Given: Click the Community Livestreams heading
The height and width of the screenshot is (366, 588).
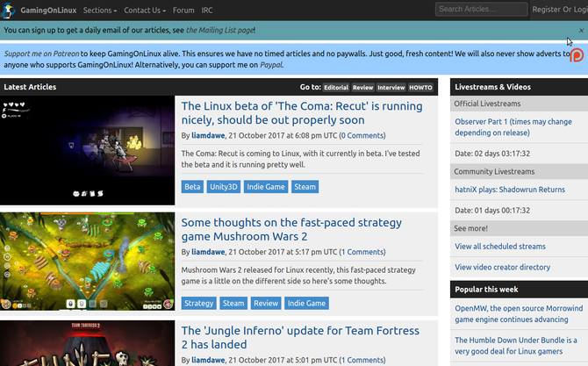Looking at the screenshot, I should pyautogui.click(x=494, y=171).
